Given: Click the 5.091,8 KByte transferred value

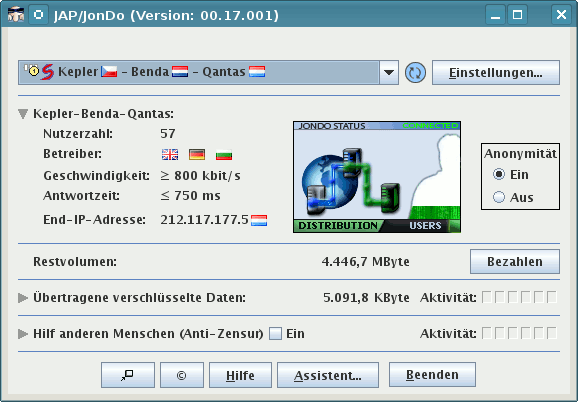Looking at the screenshot, I should tap(366, 298).
